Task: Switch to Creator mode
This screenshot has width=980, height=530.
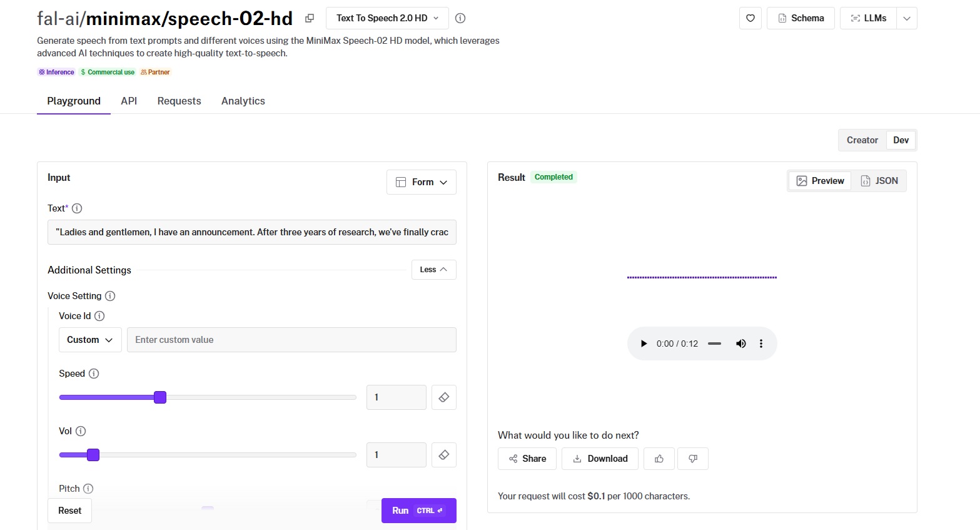Action: point(862,140)
